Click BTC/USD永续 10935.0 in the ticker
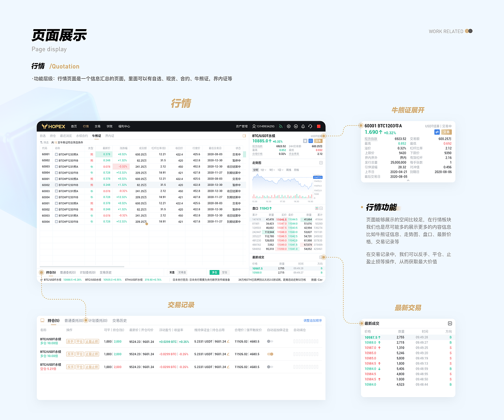The width and height of the screenshot is (504, 420). [x=103, y=280]
